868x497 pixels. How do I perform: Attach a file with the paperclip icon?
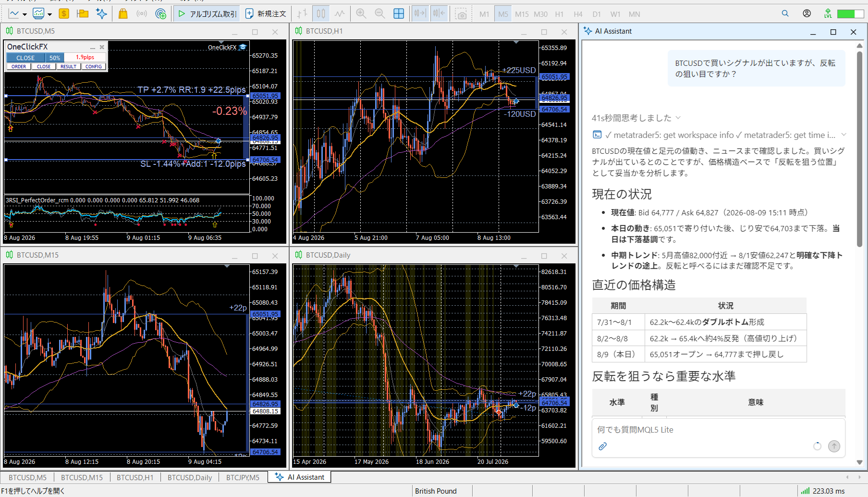pyautogui.click(x=603, y=447)
